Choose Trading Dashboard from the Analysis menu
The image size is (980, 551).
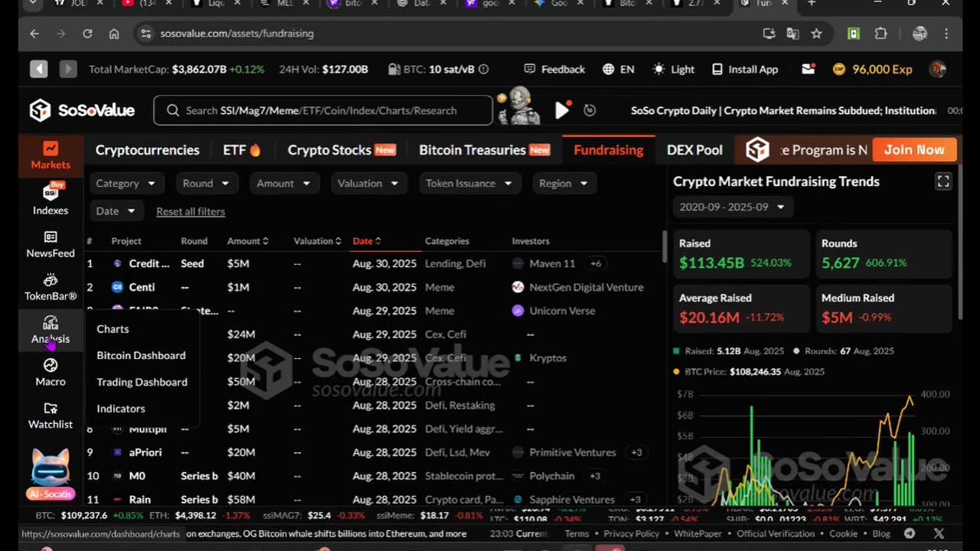pos(142,382)
